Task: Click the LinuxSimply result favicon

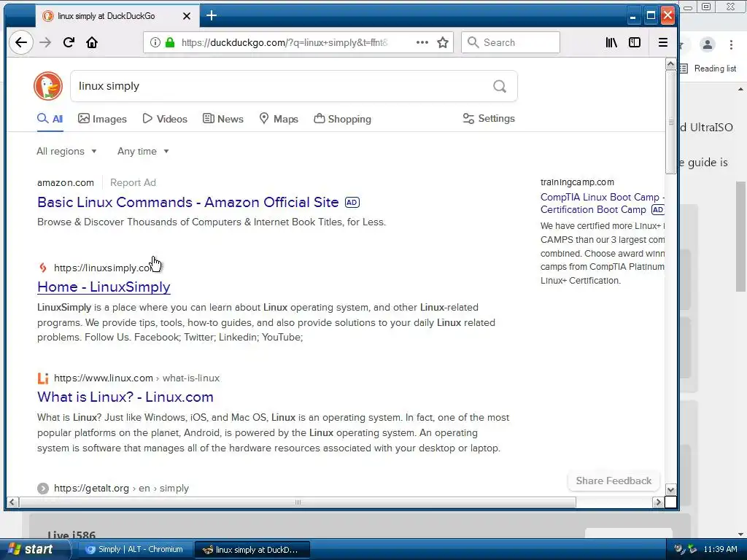Action: click(43, 268)
